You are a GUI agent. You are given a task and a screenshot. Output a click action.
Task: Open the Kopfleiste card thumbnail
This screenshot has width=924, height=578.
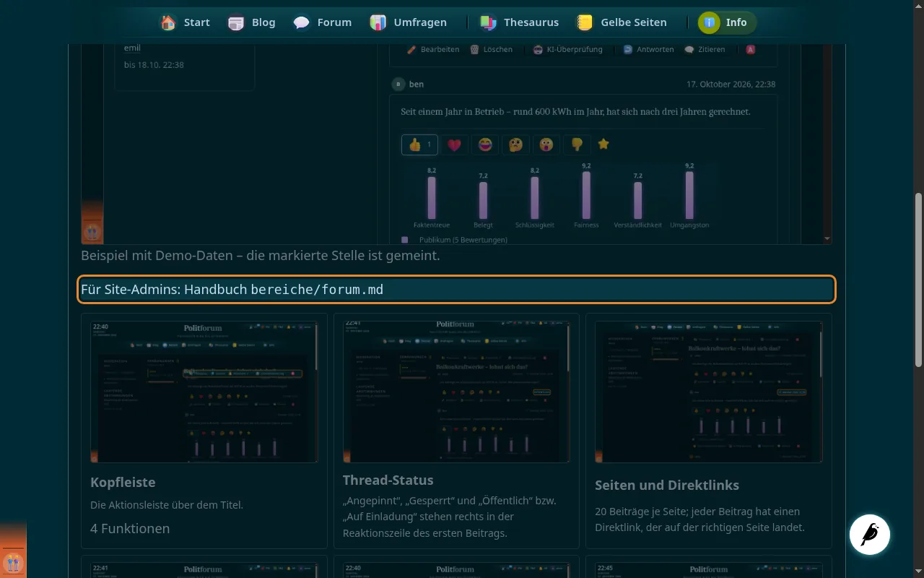[x=204, y=392]
